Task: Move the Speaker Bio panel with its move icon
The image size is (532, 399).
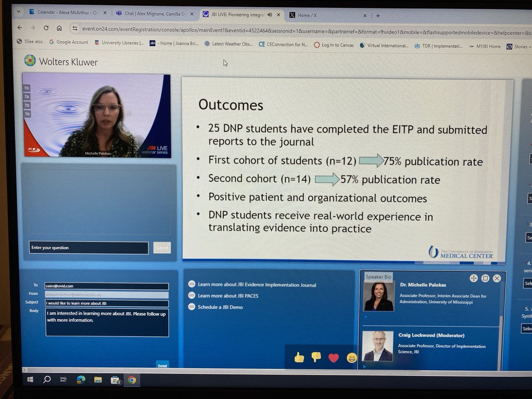Action: pyautogui.click(x=473, y=278)
